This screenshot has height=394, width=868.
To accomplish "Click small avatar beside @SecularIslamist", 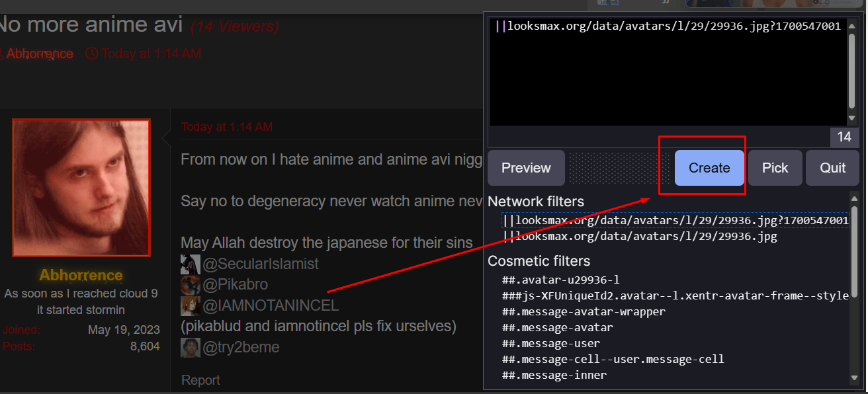I will [190, 264].
